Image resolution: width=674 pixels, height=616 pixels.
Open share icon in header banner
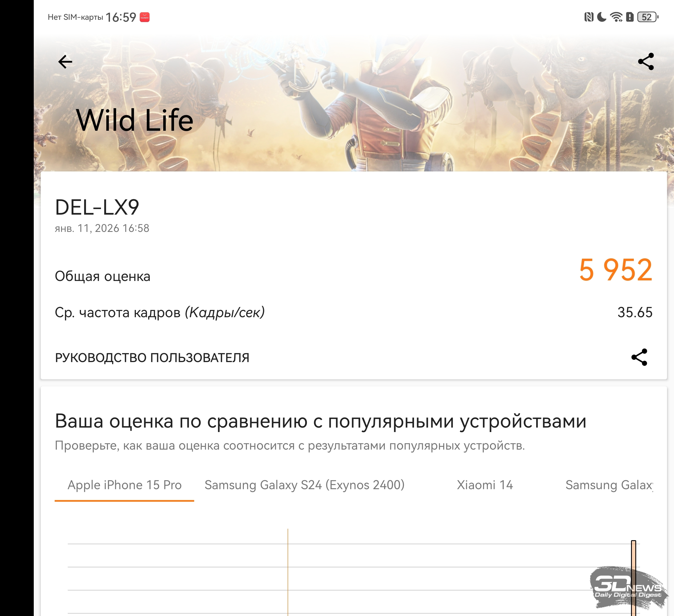point(646,62)
